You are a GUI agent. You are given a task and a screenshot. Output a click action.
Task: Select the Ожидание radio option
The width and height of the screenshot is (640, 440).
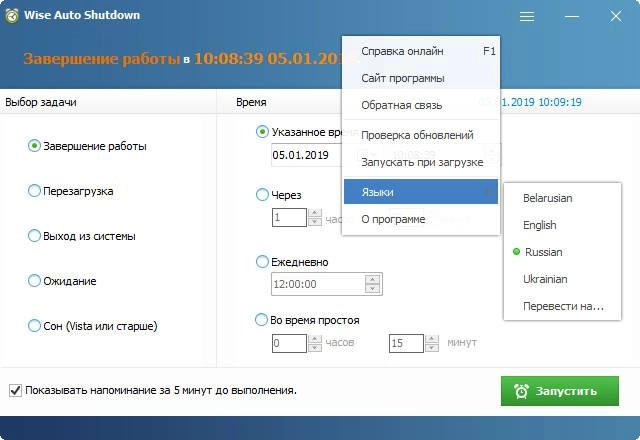tap(34, 280)
